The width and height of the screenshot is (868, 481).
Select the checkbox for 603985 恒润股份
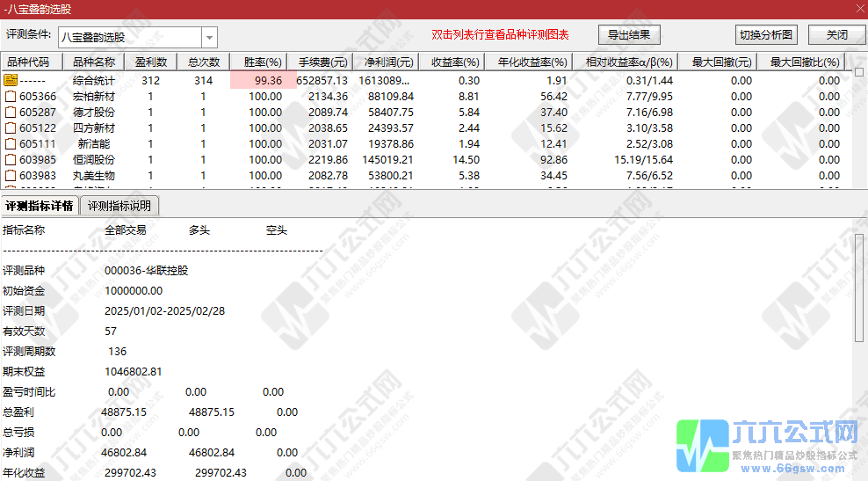point(11,159)
